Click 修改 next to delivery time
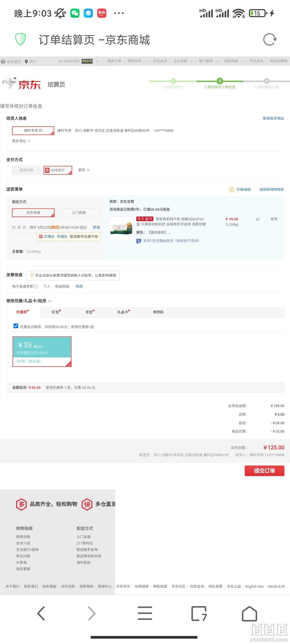Viewport: 290px width, 644px height. click(96, 227)
